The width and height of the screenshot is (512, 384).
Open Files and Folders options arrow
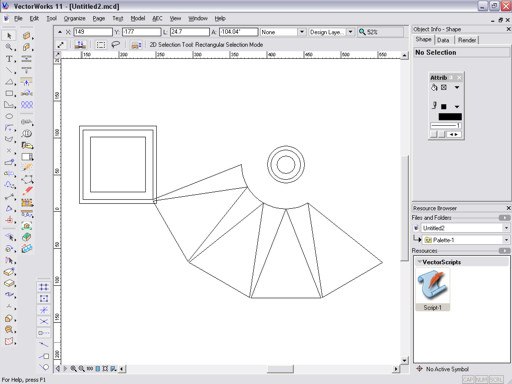click(x=504, y=218)
